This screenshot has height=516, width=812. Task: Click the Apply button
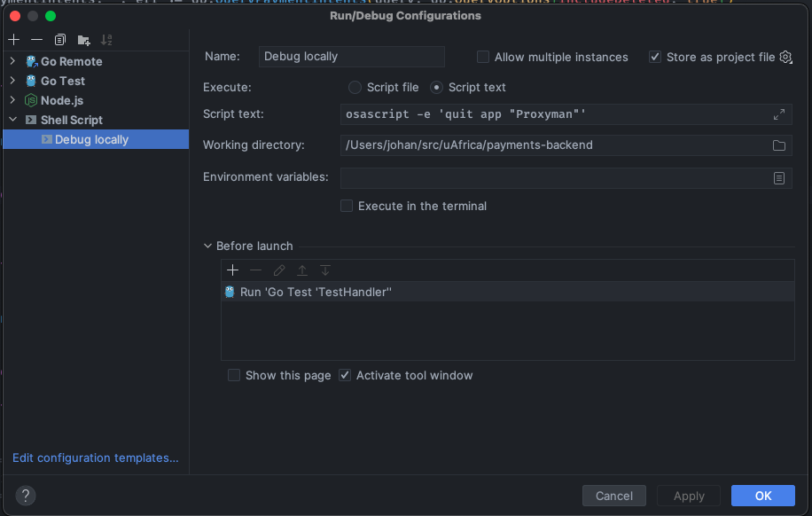[689, 496]
